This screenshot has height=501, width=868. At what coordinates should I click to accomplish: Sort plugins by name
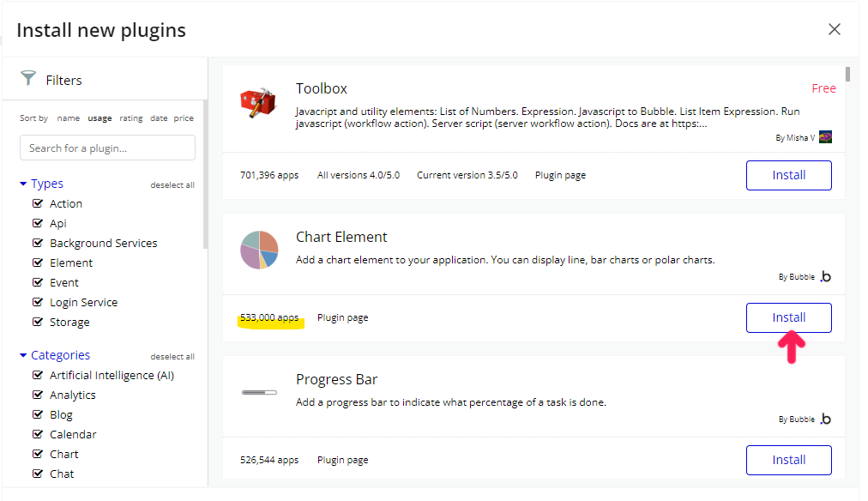[x=68, y=118]
